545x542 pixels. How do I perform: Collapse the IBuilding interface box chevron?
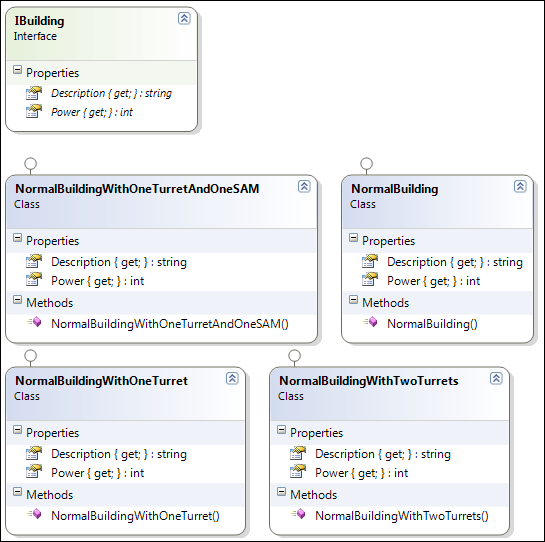coord(184,18)
